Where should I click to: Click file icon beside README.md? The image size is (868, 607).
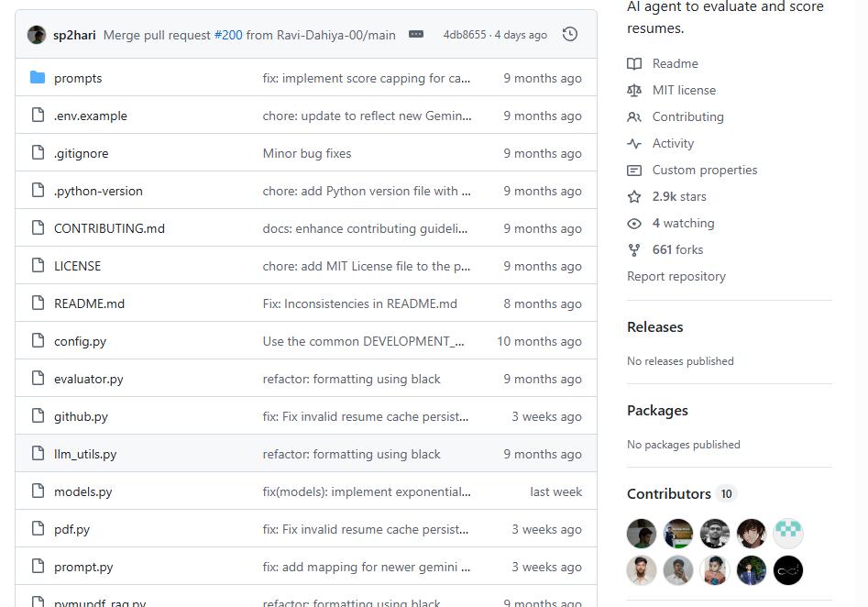click(38, 303)
